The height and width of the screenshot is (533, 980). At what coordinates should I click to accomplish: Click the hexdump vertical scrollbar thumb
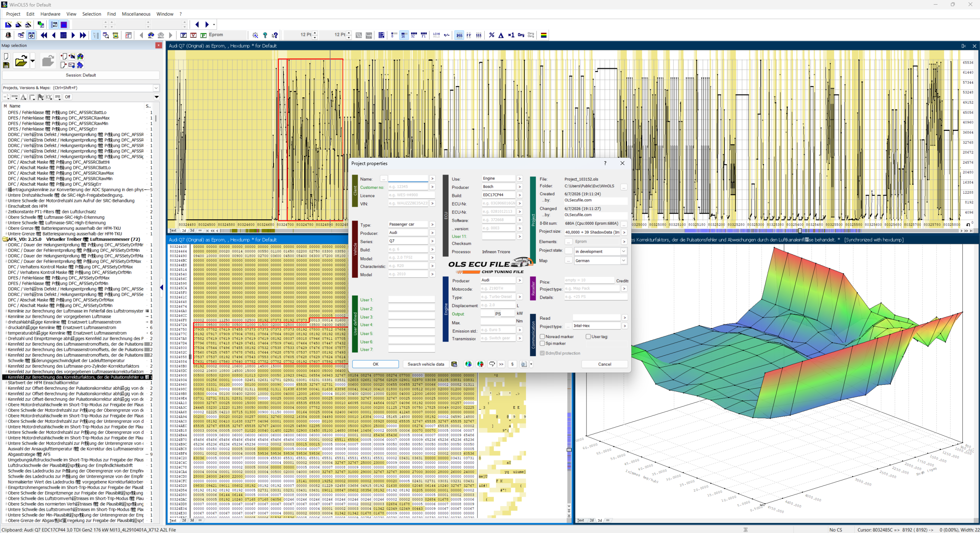click(x=569, y=450)
